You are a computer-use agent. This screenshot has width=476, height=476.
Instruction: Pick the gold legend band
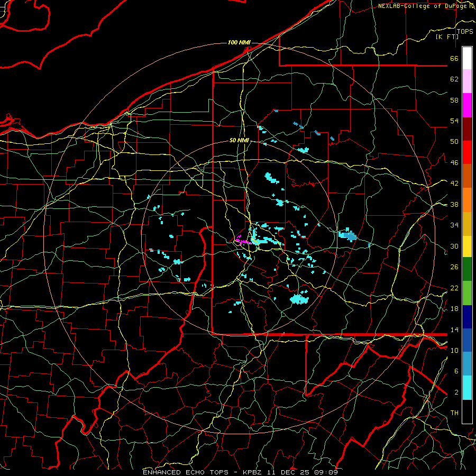(x=467, y=224)
